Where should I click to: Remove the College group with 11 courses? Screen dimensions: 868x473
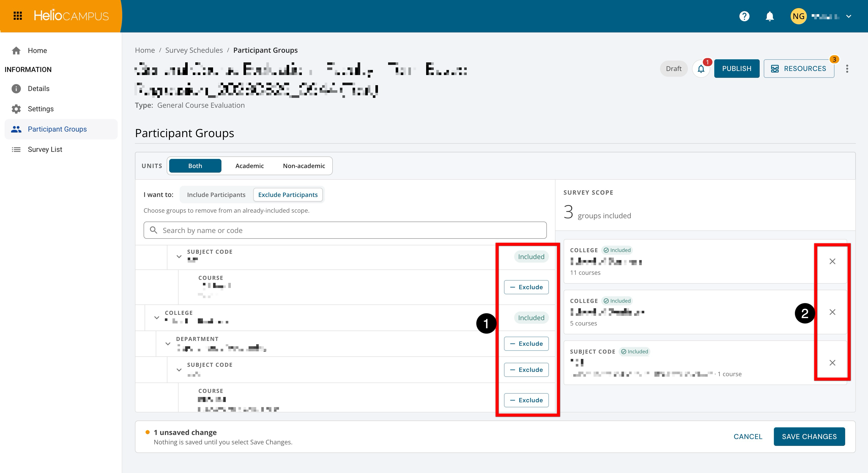click(x=832, y=262)
